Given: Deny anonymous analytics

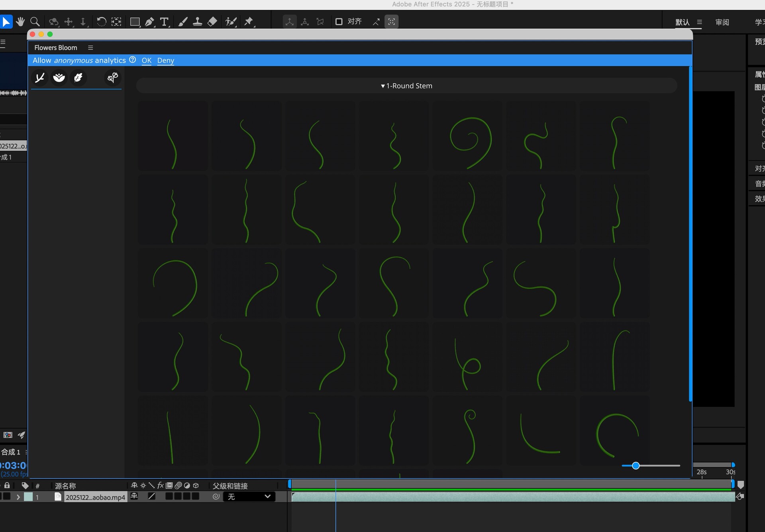Looking at the screenshot, I should [165, 60].
